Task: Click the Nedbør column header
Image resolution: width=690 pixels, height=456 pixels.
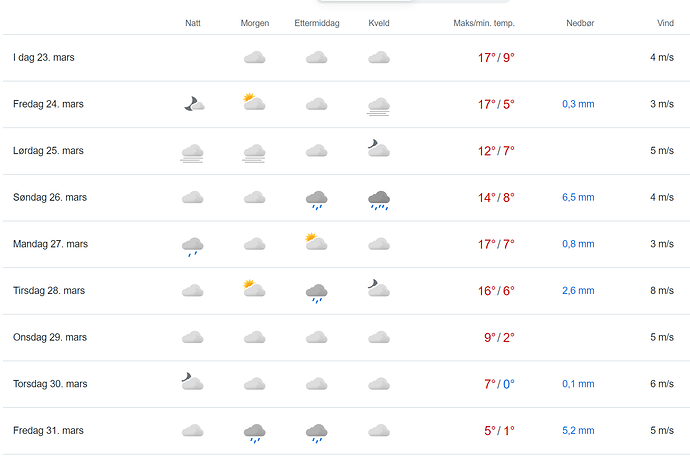Action: [579, 23]
